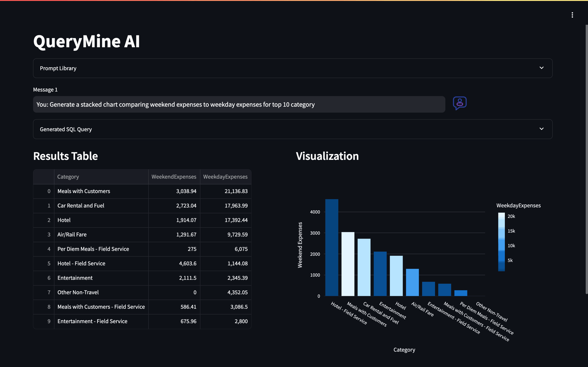Screen dimensions: 588x367
Task: Open the three-dot main menu
Action: 572,15
